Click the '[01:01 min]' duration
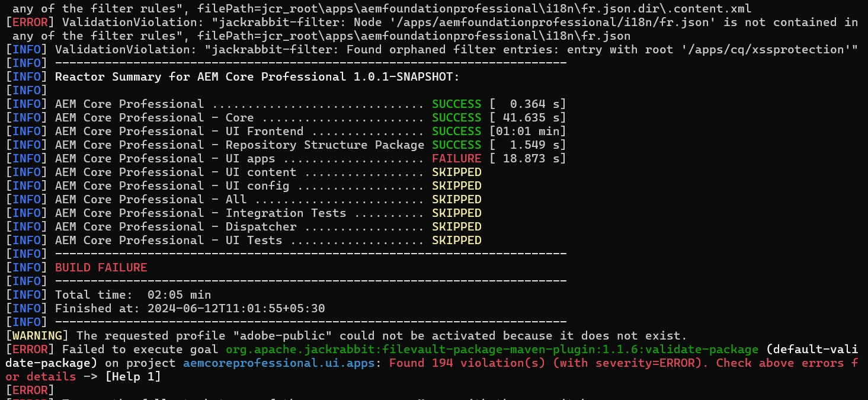The width and height of the screenshot is (868, 400). [x=527, y=132]
